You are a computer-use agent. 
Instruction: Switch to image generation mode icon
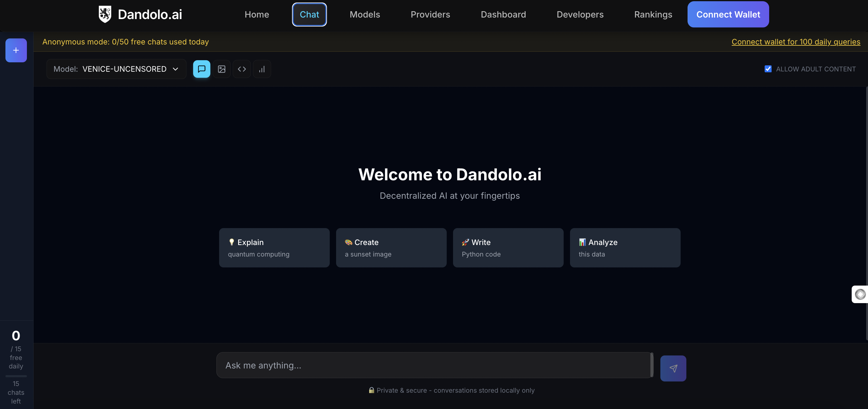click(x=221, y=69)
